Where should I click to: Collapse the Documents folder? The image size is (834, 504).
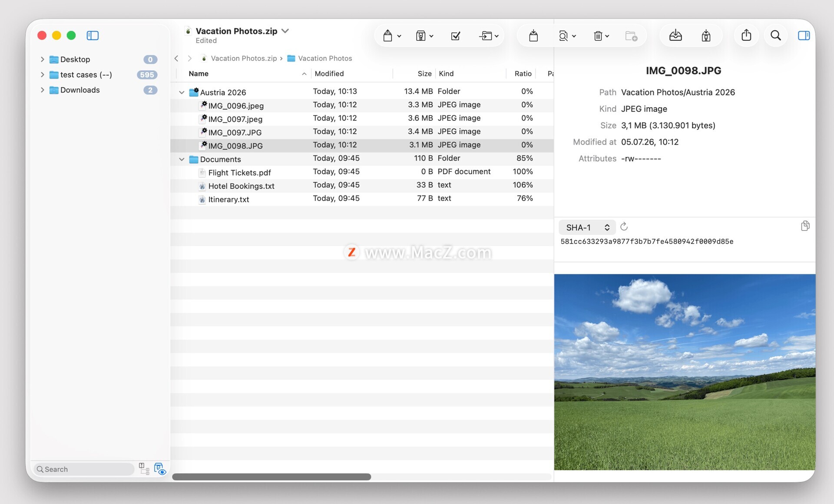(182, 159)
